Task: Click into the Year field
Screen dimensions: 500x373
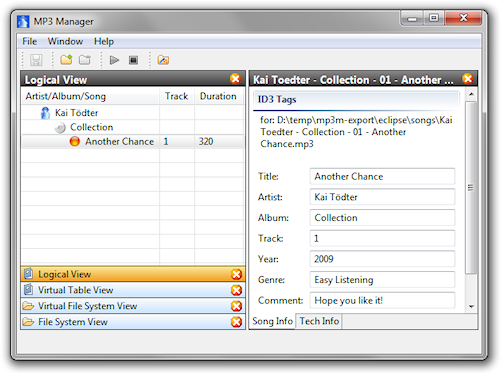Action: 382,259
